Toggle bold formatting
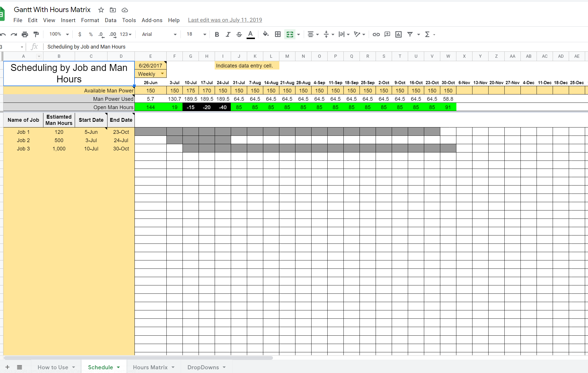Screen dimensions: 588x373 coord(217,34)
